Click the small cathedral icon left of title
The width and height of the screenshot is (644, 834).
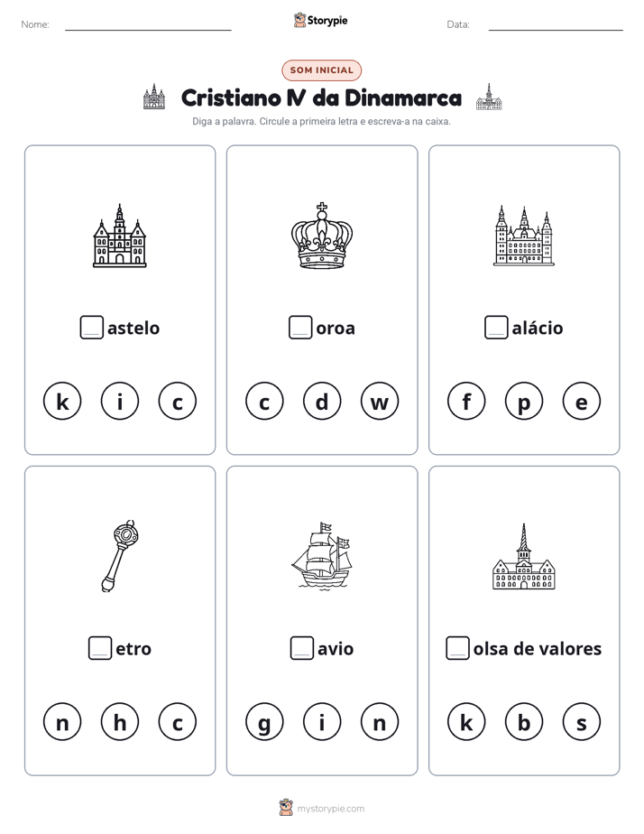click(154, 97)
